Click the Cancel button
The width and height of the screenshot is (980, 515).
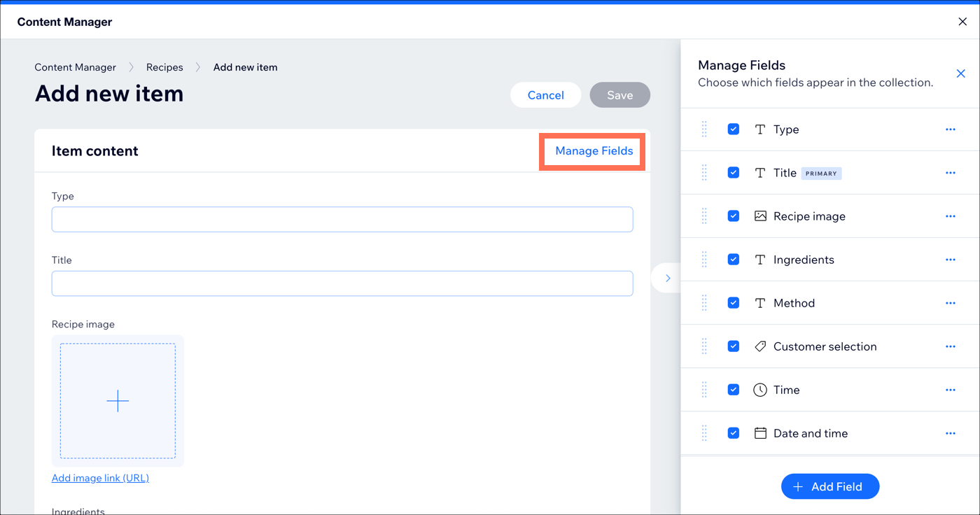(x=546, y=95)
